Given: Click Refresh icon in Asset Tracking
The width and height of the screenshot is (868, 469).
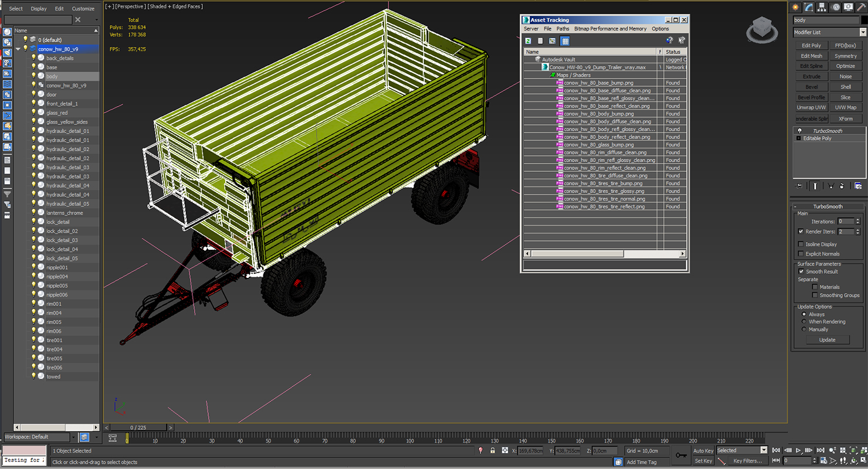Looking at the screenshot, I should tap(528, 41).
